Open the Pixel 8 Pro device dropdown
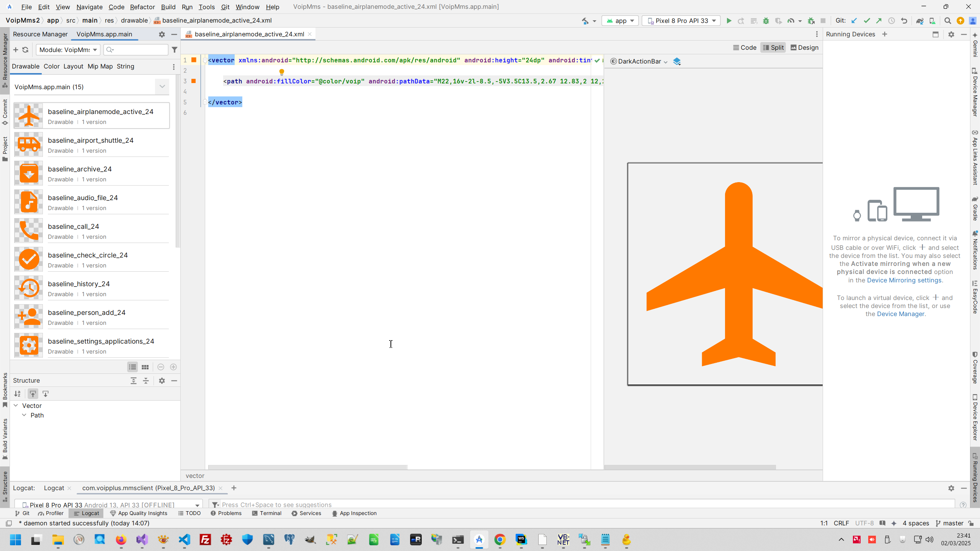Image resolution: width=980 pixels, height=551 pixels. (681, 21)
